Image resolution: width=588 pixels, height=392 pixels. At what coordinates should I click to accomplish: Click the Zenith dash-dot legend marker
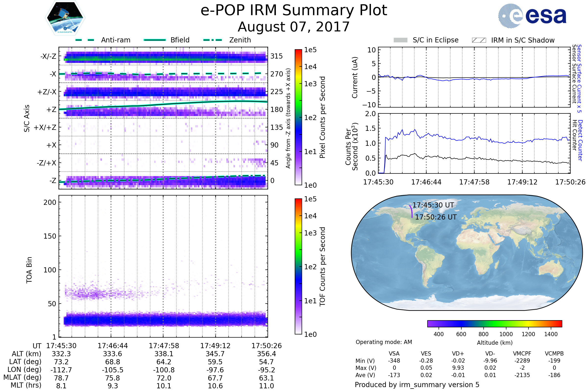point(212,40)
